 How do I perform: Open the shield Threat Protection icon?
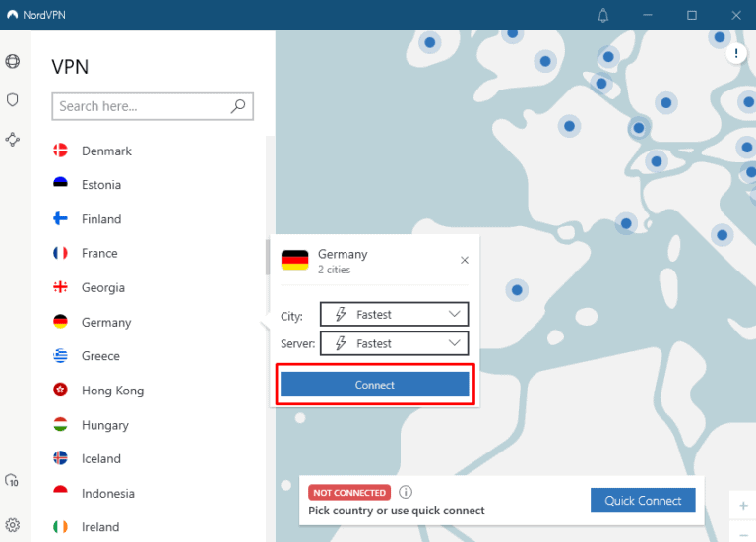13,100
